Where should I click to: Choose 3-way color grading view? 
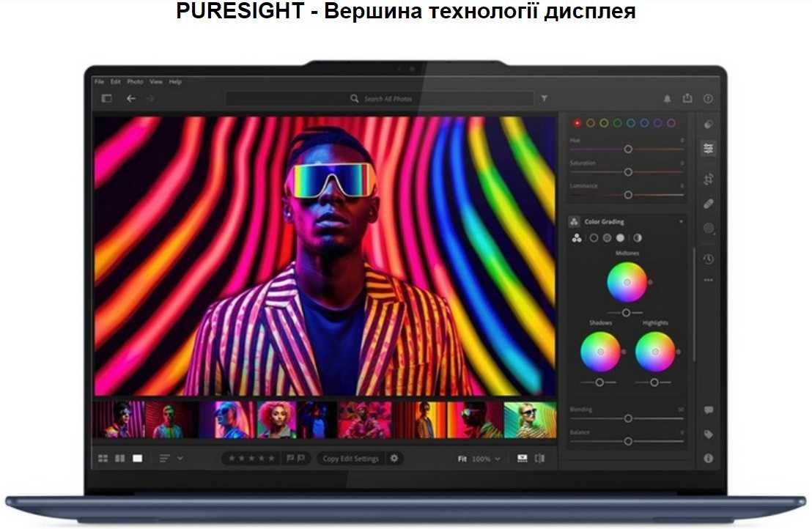(577, 238)
